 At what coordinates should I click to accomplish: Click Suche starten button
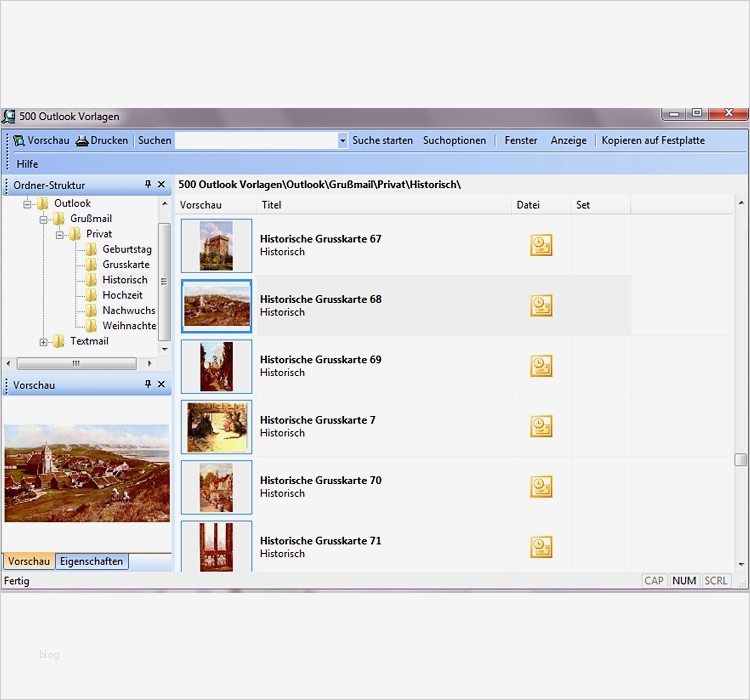click(382, 141)
